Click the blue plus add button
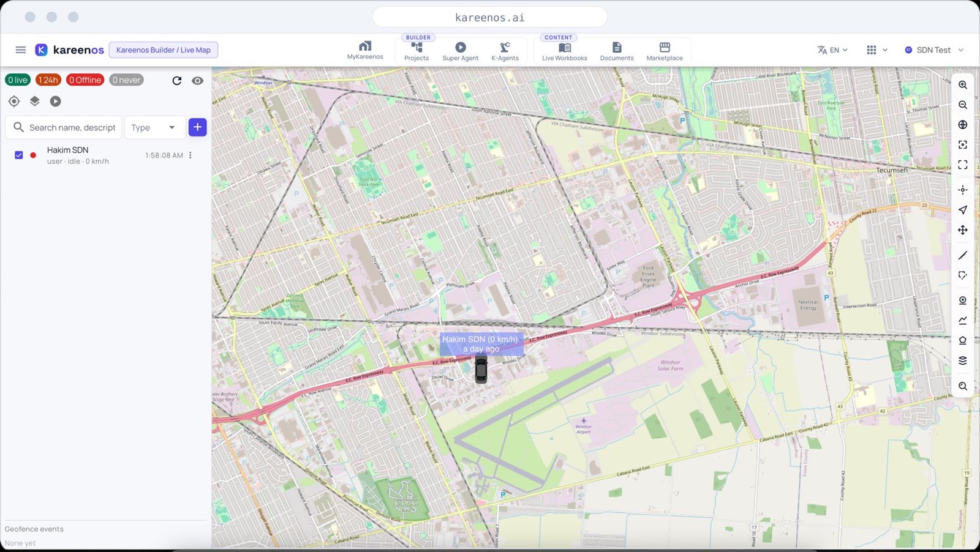Viewport: 980px width, 552px height. click(197, 127)
